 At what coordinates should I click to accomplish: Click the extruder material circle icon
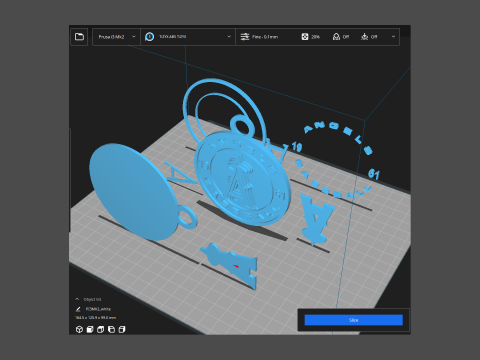tap(150, 37)
